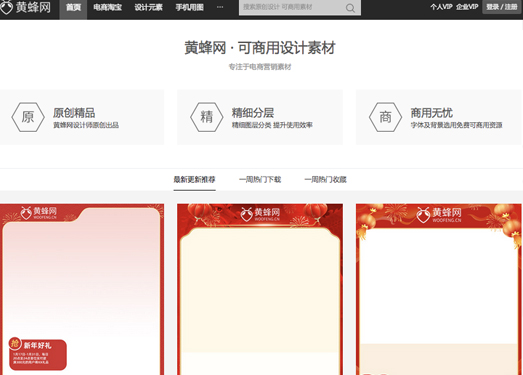Click the 黄蜂网·可商用设计素材 title

(260, 48)
